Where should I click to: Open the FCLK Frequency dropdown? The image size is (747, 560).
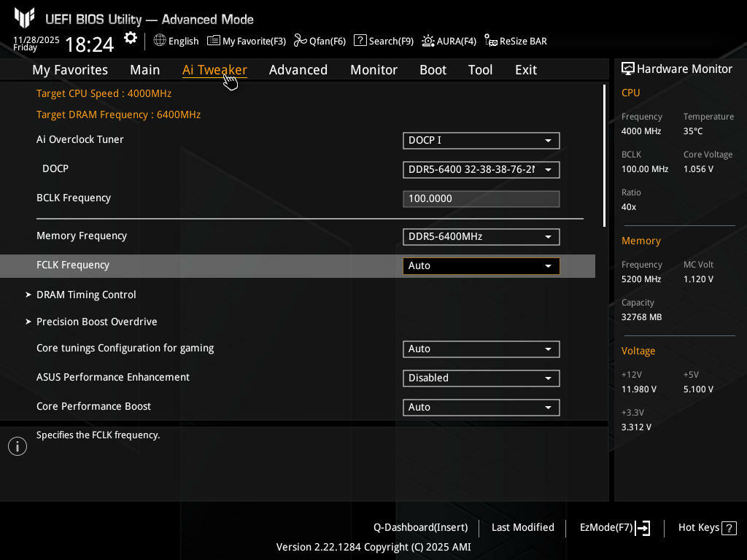click(481, 266)
